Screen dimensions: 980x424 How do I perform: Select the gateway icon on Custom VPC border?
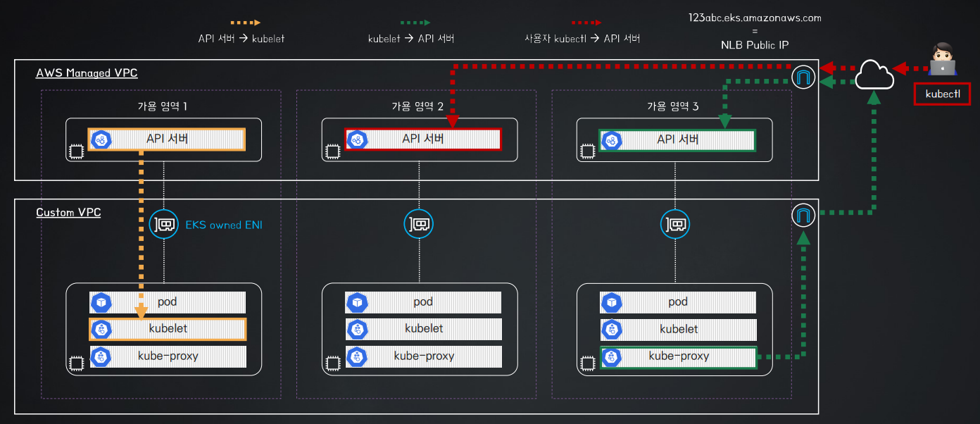(803, 215)
